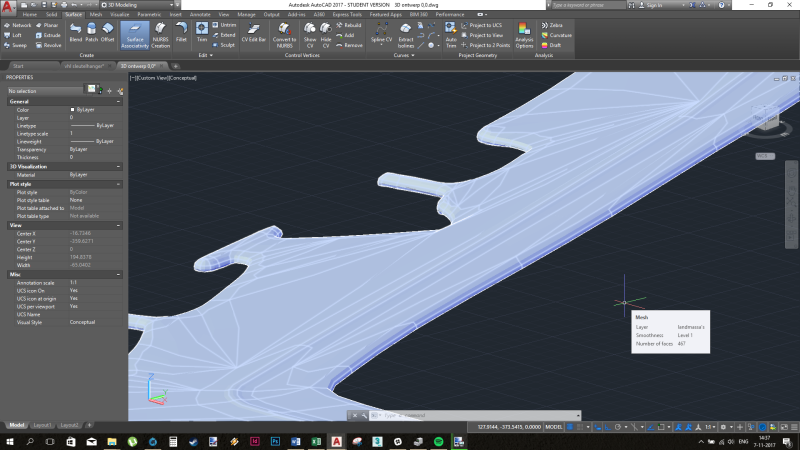Click Convert to NURBS
The height and width of the screenshot is (450, 800).
(x=285, y=34)
